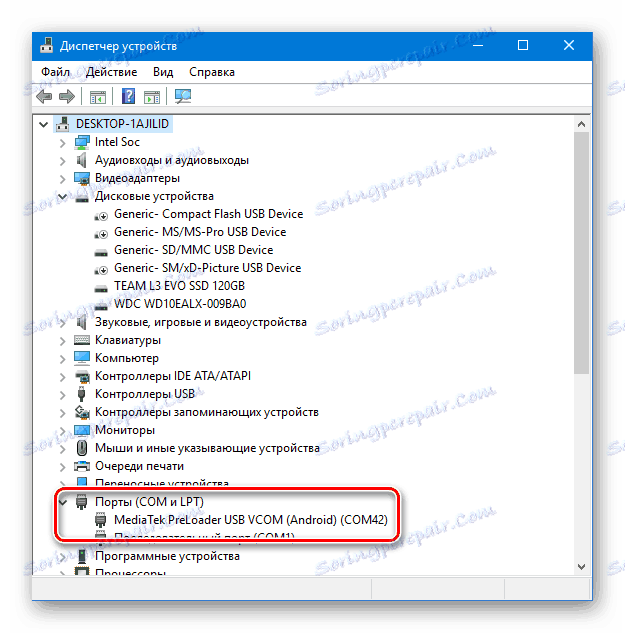Select WDC WD10EALX-009BA0 disk entry
The height and width of the screenshot is (633, 625).
tap(180, 304)
